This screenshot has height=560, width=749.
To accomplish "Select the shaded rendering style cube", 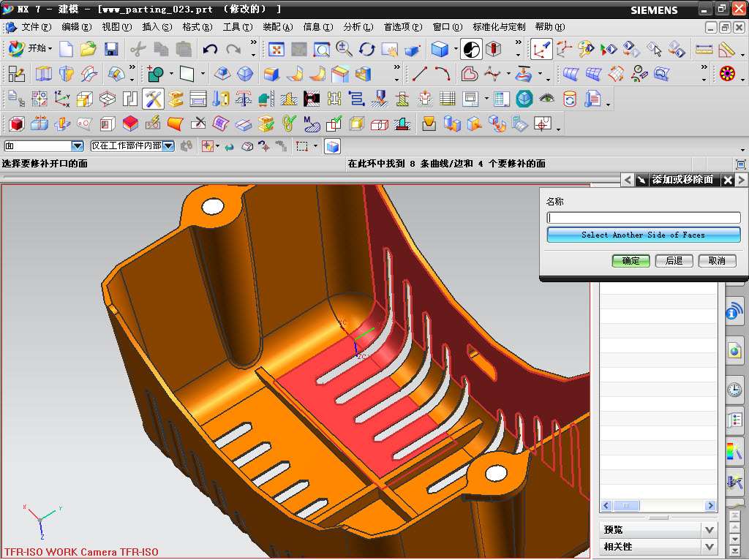I will click(440, 49).
